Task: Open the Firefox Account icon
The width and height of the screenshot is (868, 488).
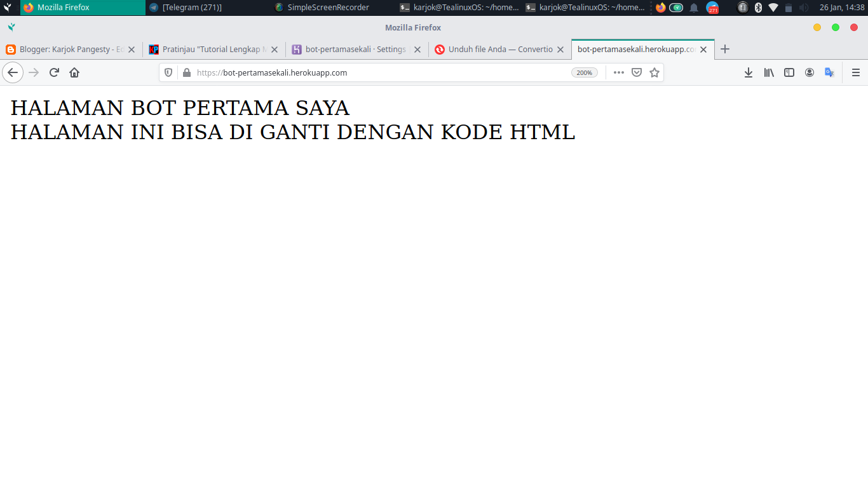Action: pos(809,72)
